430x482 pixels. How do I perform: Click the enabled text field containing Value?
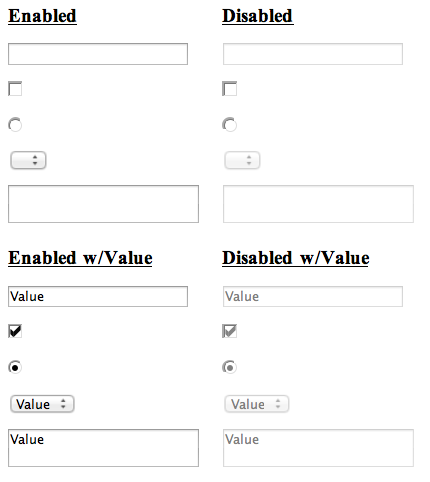(x=98, y=296)
